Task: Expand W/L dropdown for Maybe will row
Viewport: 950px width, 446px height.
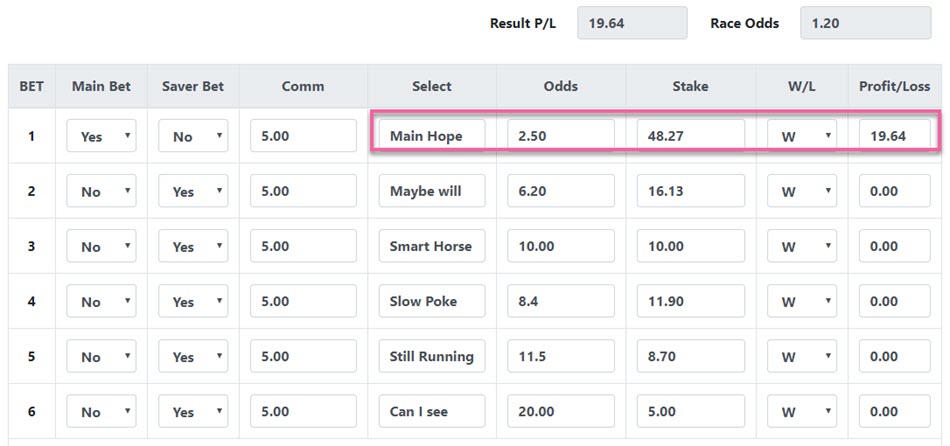Action: click(x=802, y=191)
